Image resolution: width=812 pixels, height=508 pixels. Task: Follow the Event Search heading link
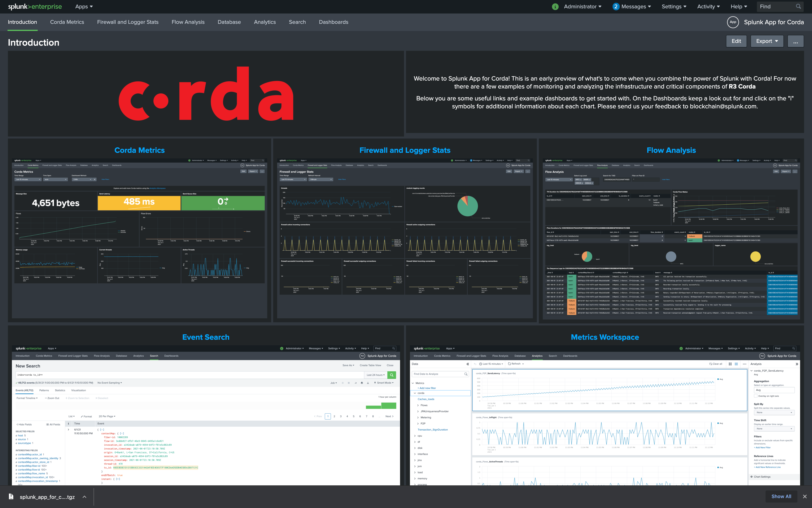(206, 337)
